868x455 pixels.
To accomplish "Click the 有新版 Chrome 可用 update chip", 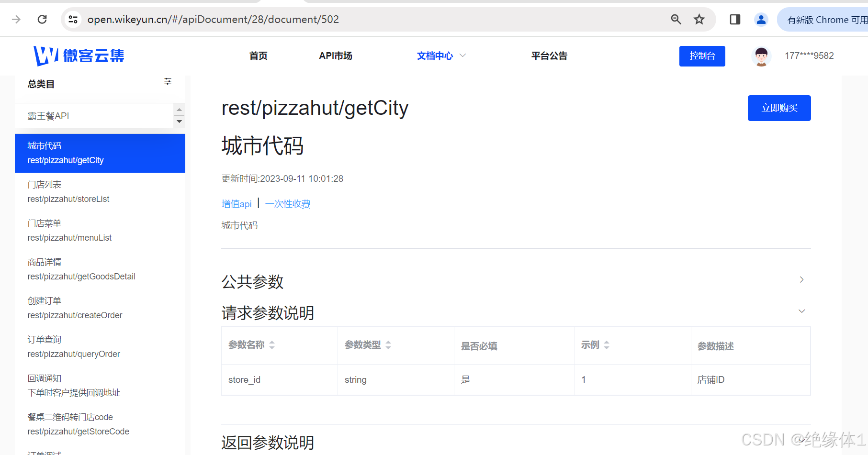I will (823, 20).
